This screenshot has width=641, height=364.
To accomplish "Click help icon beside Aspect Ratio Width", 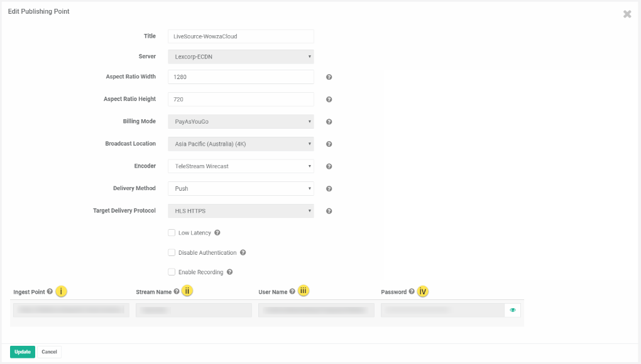I will click(329, 77).
